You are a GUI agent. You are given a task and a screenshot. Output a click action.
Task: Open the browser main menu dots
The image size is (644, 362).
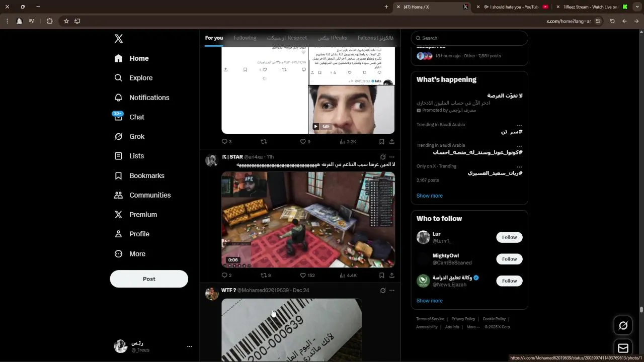(7, 21)
